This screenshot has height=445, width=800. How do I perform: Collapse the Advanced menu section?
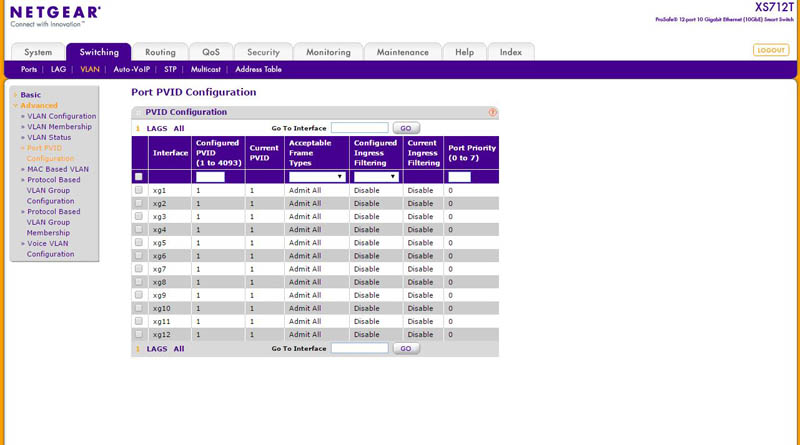(x=39, y=106)
